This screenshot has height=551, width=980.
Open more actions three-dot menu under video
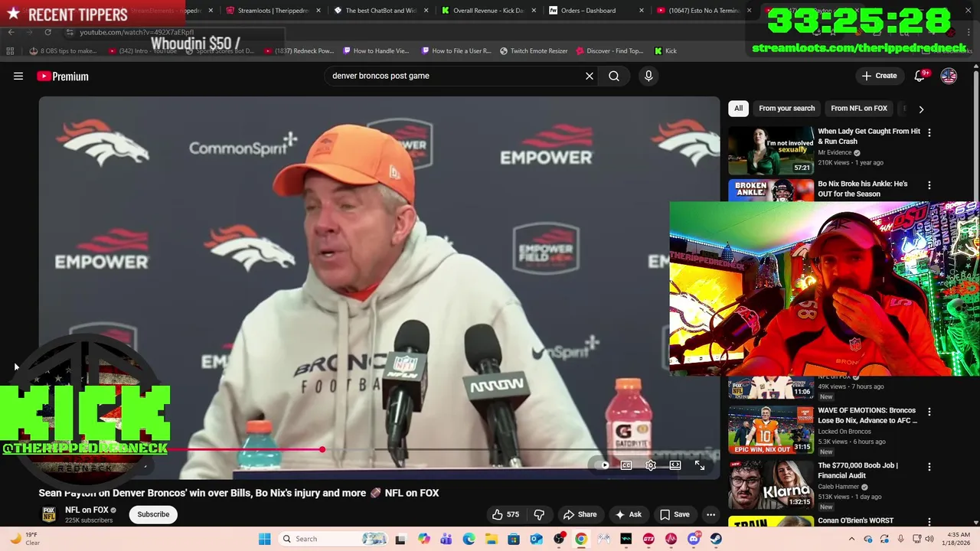[710, 514]
